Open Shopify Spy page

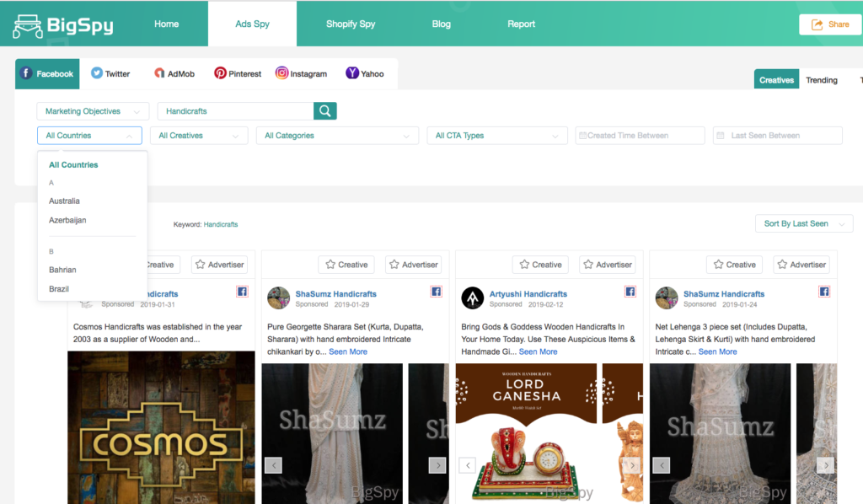click(351, 24)
